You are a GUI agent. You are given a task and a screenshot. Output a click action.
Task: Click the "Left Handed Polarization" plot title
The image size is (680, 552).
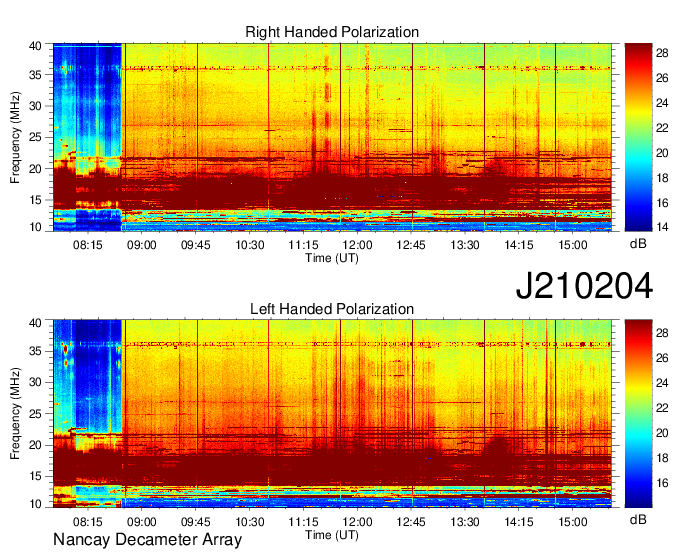tap(332, 309)
